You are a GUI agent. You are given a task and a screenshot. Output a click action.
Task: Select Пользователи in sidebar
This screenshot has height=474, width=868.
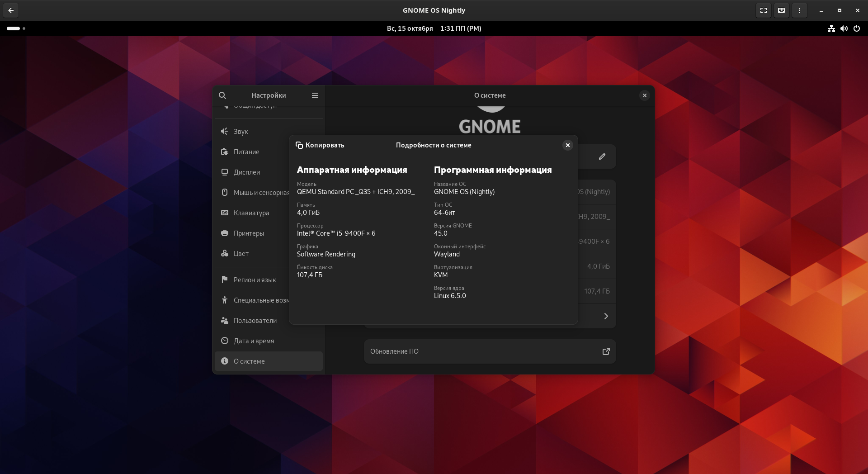coord(252,321)
